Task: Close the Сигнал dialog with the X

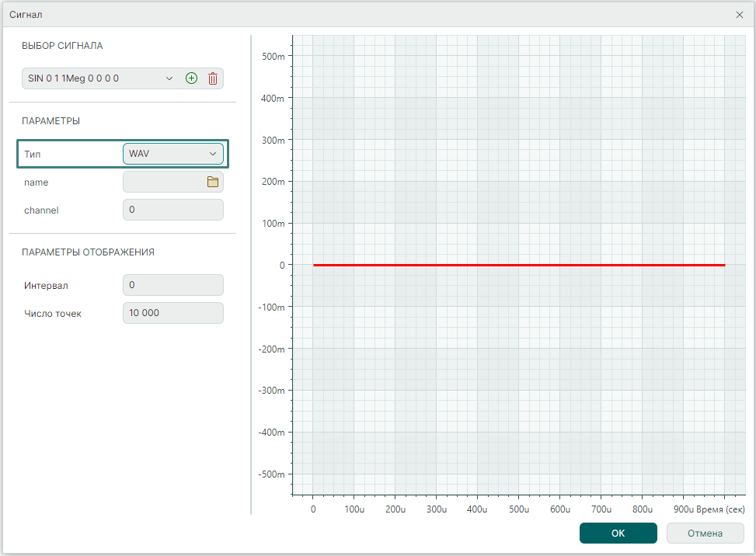Action: coord(739,15)
